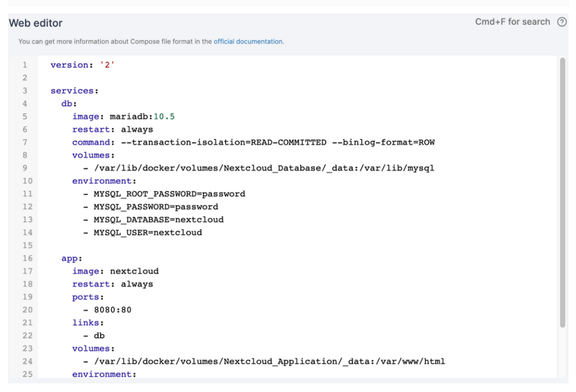Click the MYSQL_USER=nextcloud line

pos(142,232)
